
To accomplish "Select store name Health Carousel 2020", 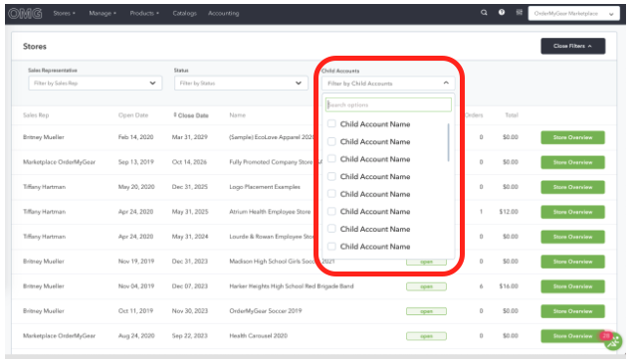I will [x=259, y=336].
